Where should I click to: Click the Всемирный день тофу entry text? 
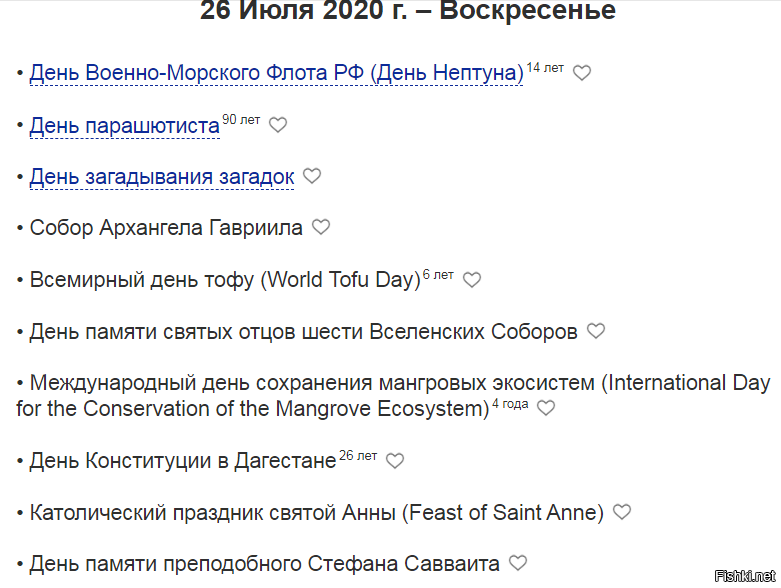coord(225,280)
